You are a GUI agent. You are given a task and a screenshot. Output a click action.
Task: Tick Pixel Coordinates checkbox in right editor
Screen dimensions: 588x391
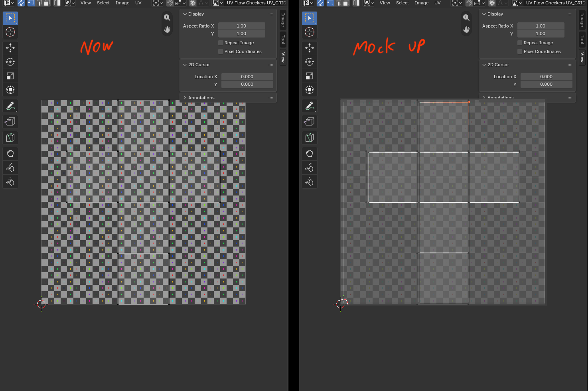pos(520,51)
